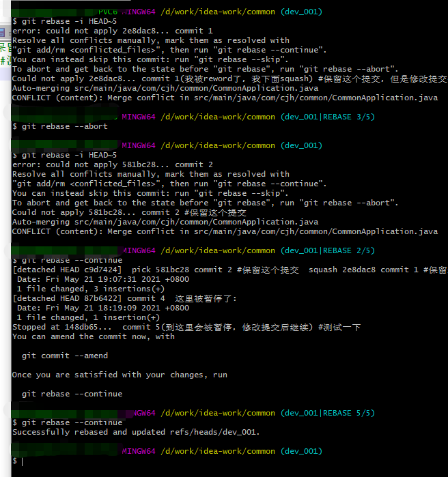The width and height of the screenshot is (448, 477).
Task: Click 'Successfully rebased and updated refs/heads/dev_001.' line
Action: [136, 432]
